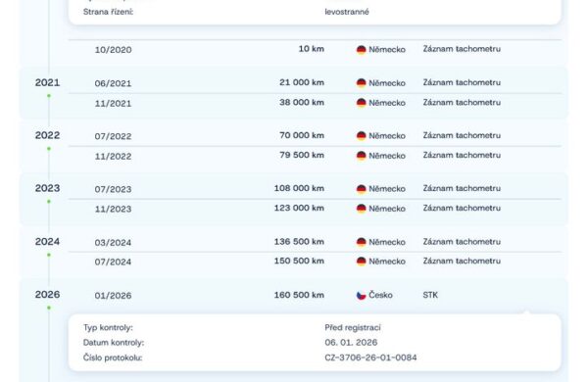This screenshot has height=382, width=588.
Task: Click the Číslo protokolu label
Action: point(113,358)
